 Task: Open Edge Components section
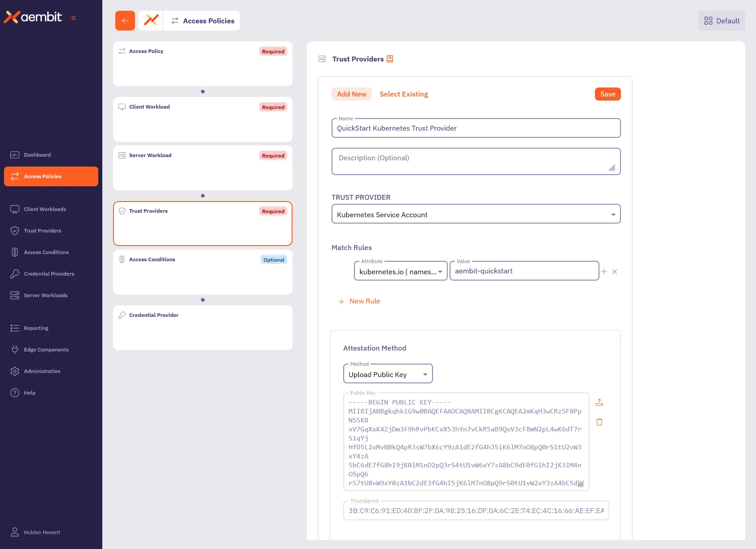click(46, 349)
